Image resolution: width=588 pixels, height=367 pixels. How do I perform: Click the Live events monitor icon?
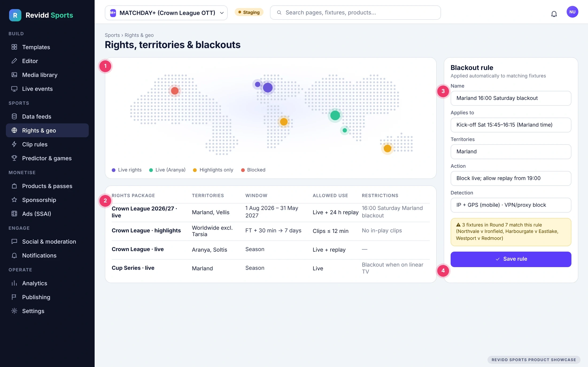click(14, 89)
